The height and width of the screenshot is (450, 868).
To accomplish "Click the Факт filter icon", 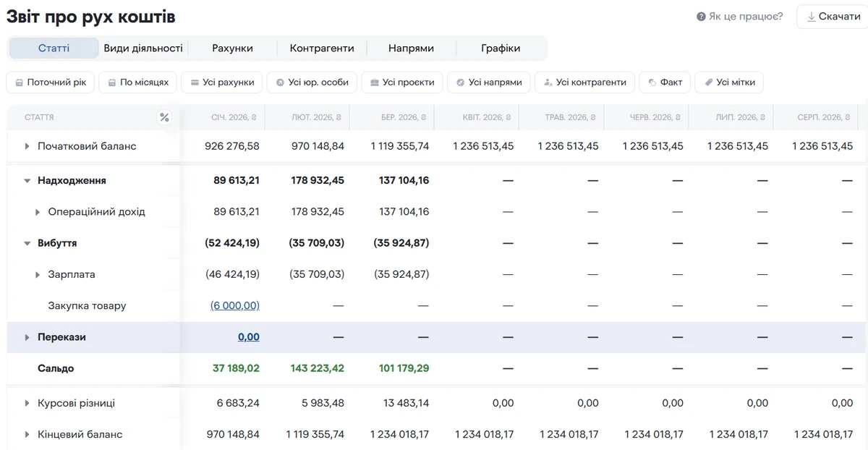I will [652, 82].
